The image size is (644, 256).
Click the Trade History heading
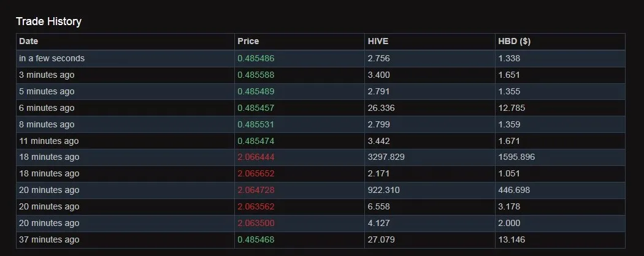point(48,21)
